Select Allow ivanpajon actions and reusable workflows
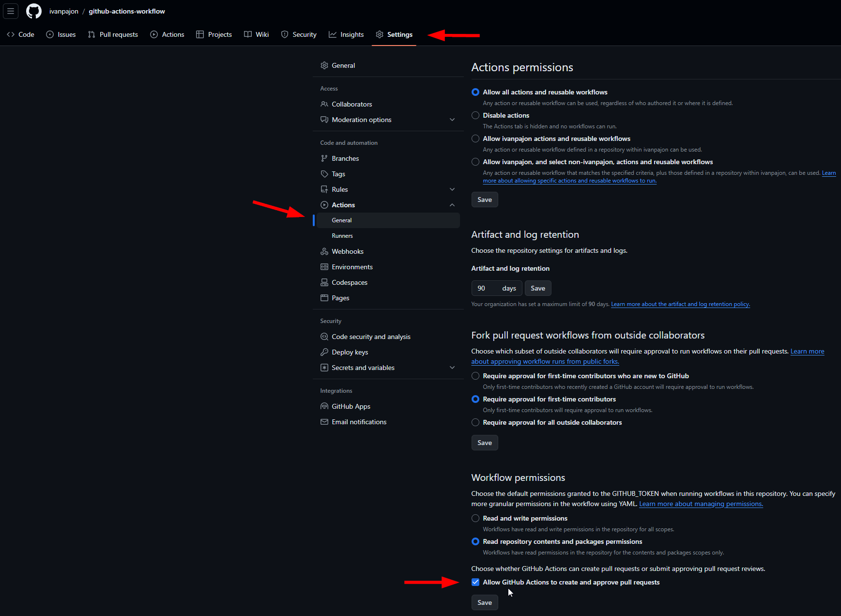841x616 pixels. point(475,139)
